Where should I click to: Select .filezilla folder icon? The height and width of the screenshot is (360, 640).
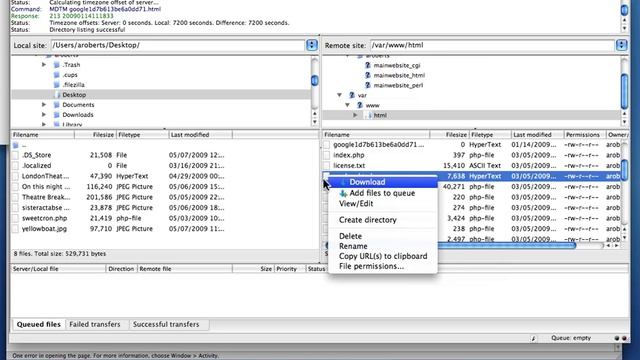(x=57, y=85)
